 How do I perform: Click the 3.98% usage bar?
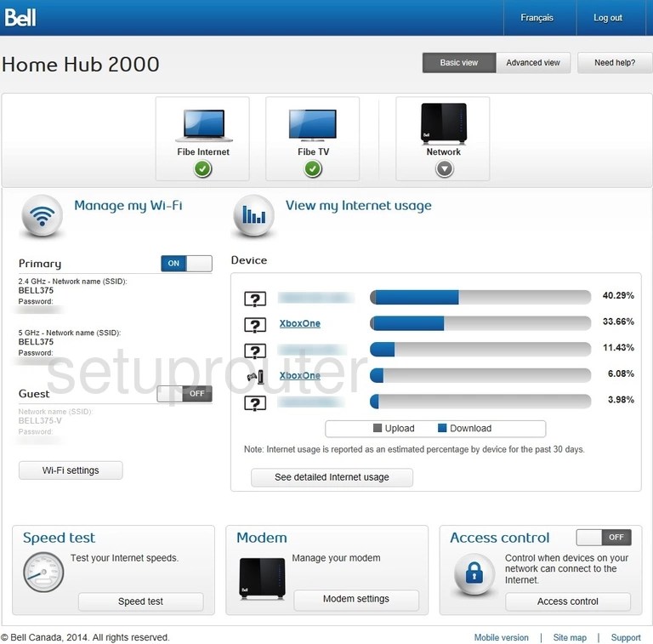click(x=480, y=402)
